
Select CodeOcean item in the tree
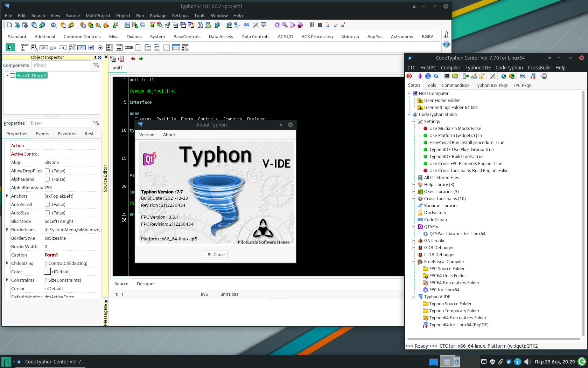[x=435, y=219]
